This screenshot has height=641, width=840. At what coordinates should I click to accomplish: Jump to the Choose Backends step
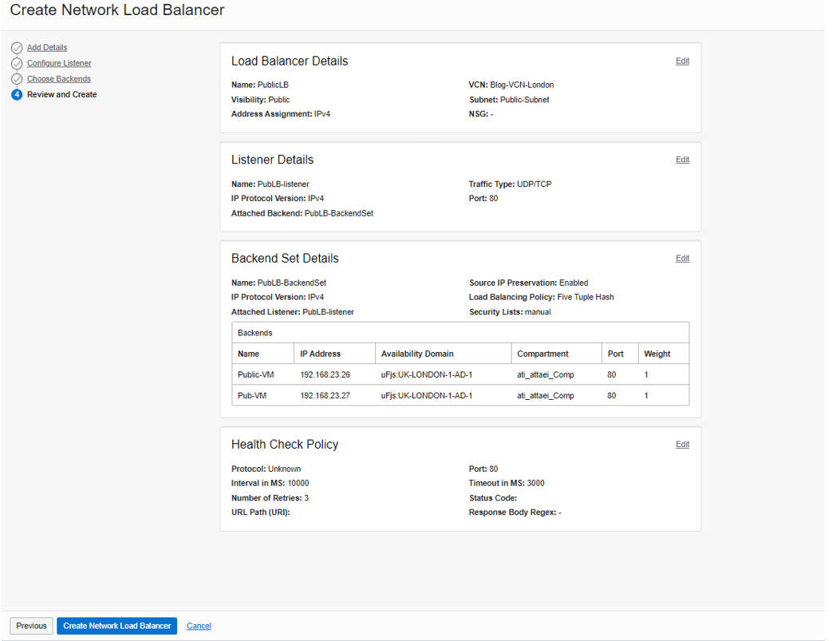[x=59, y=79]
